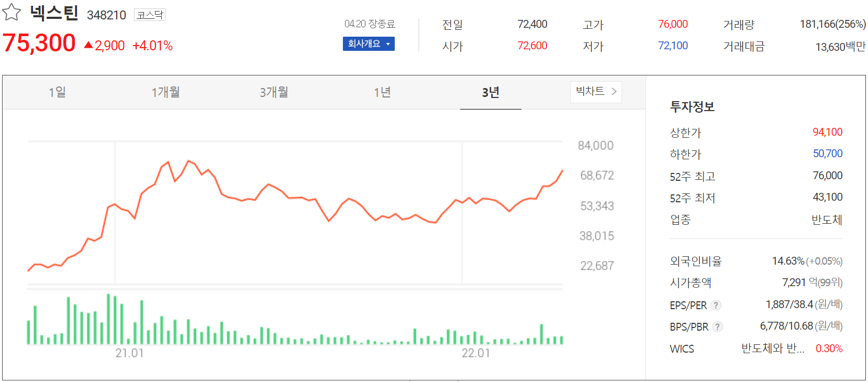Switch chart to 3개월 tab
The image size is (868, 382).
click(274, 93)
